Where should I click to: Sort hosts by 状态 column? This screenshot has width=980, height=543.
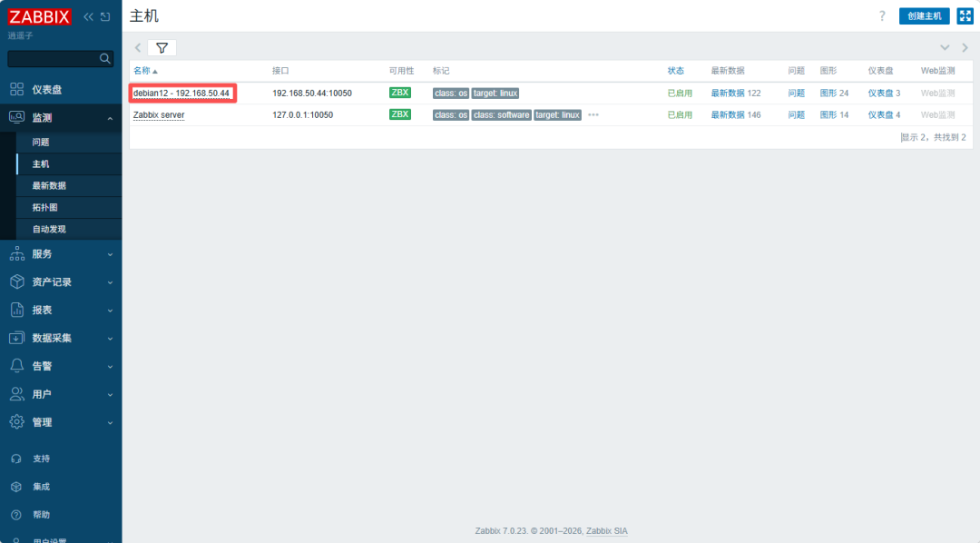[676, 71]
